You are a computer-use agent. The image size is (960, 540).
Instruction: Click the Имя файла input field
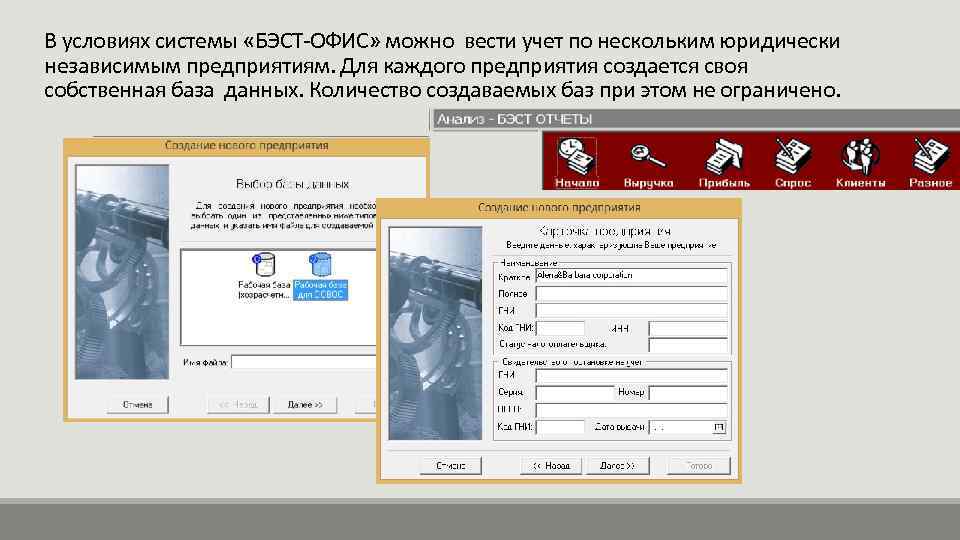click(x=304, y=362)
